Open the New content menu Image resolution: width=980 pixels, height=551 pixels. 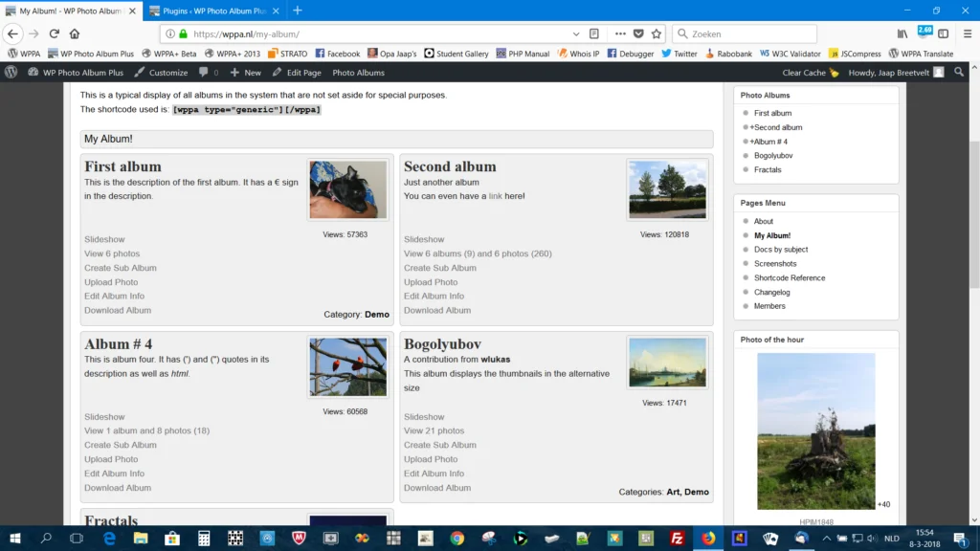245,73
